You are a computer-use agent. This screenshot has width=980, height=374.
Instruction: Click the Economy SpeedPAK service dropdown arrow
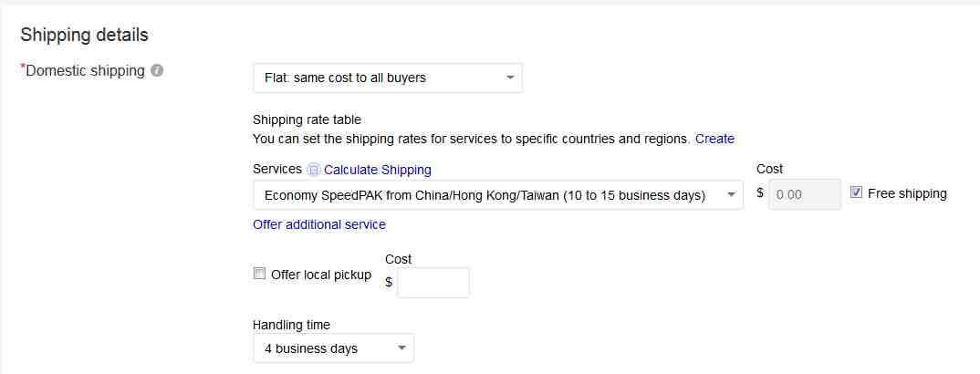pos(731,195)
